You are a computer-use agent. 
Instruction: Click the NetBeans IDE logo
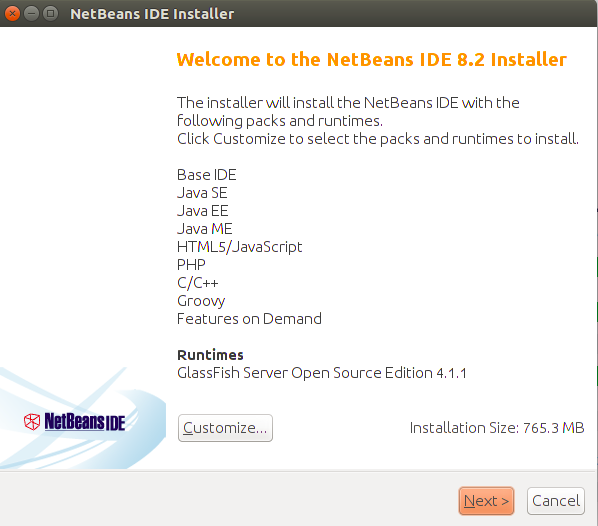pos(74,421)
